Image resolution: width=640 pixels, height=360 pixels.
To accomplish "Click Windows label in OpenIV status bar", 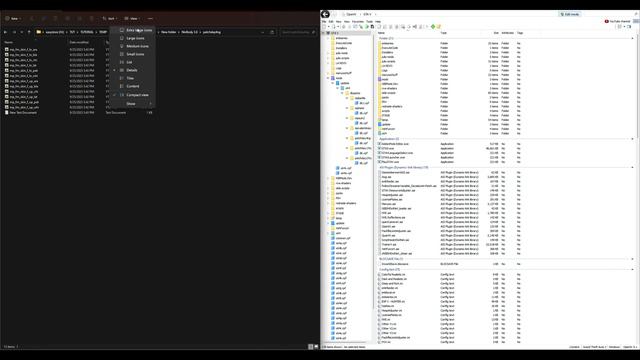I will tap(614, 347).
